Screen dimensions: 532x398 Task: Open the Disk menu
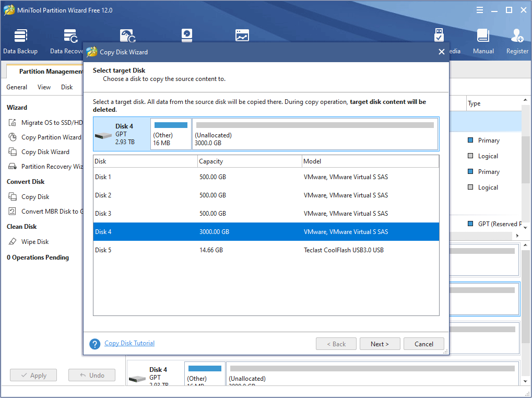[x=67, y=87]
